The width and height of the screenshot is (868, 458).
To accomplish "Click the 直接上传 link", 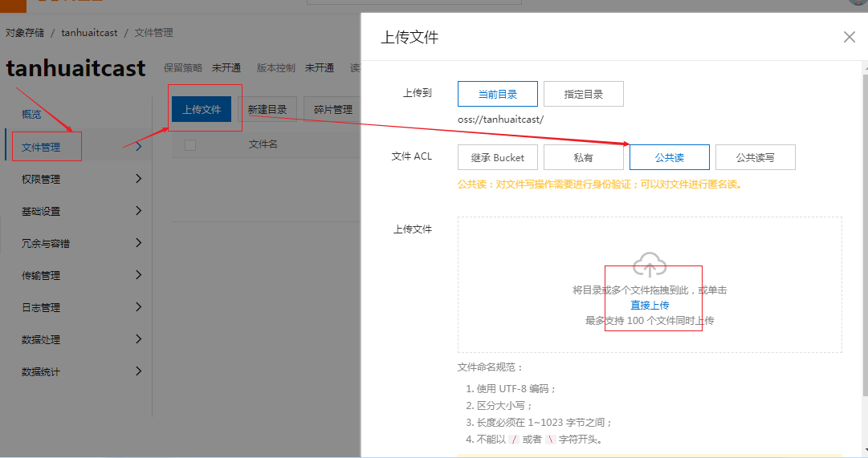I will (650, 306).
